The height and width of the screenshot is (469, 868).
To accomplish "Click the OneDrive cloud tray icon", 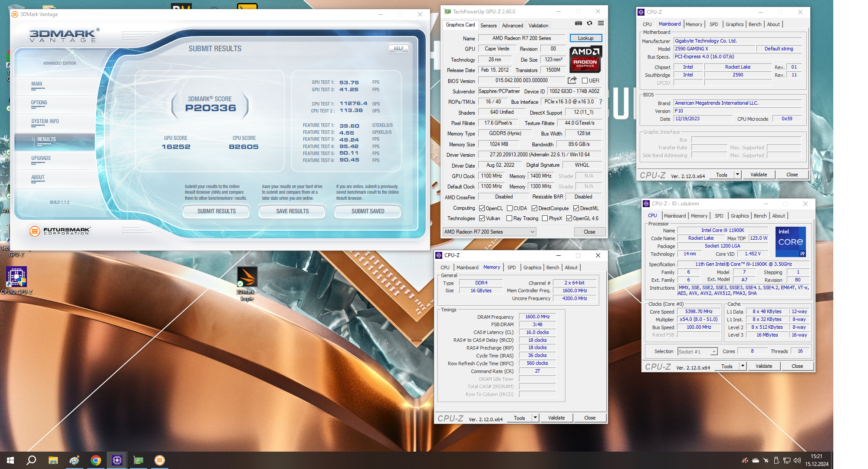I will 756,460.
